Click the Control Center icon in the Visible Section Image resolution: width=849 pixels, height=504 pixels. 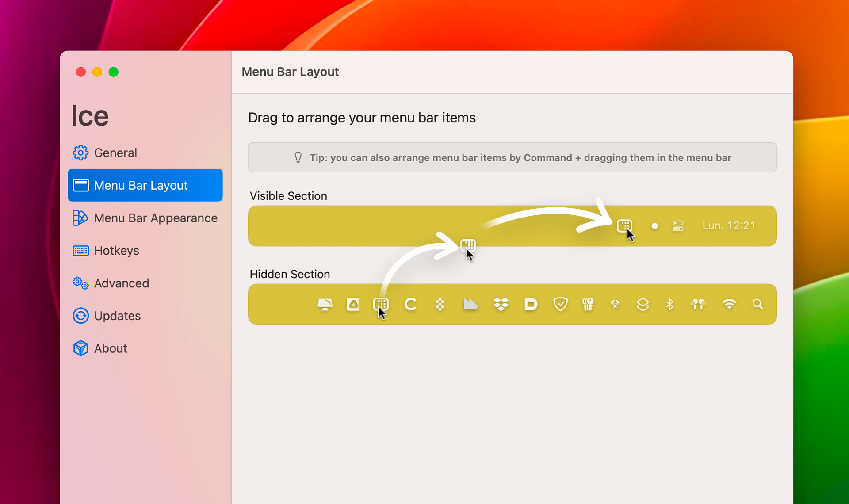[678, 226]
